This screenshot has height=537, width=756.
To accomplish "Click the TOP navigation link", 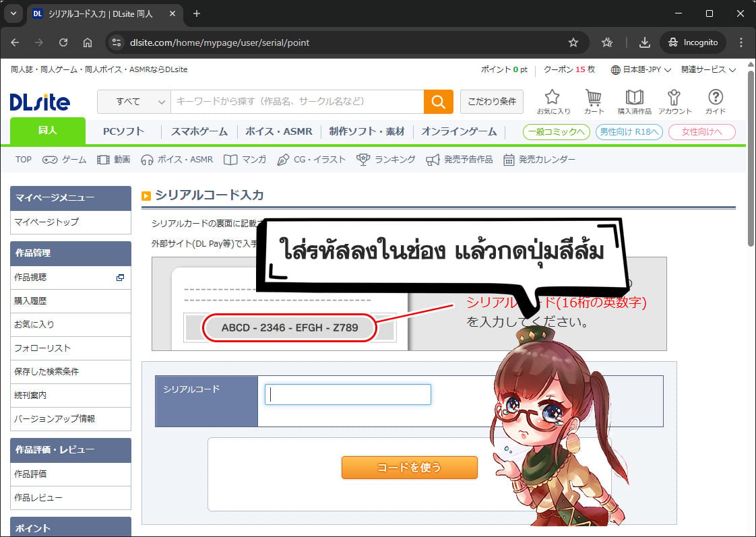I will coord(23,160).
